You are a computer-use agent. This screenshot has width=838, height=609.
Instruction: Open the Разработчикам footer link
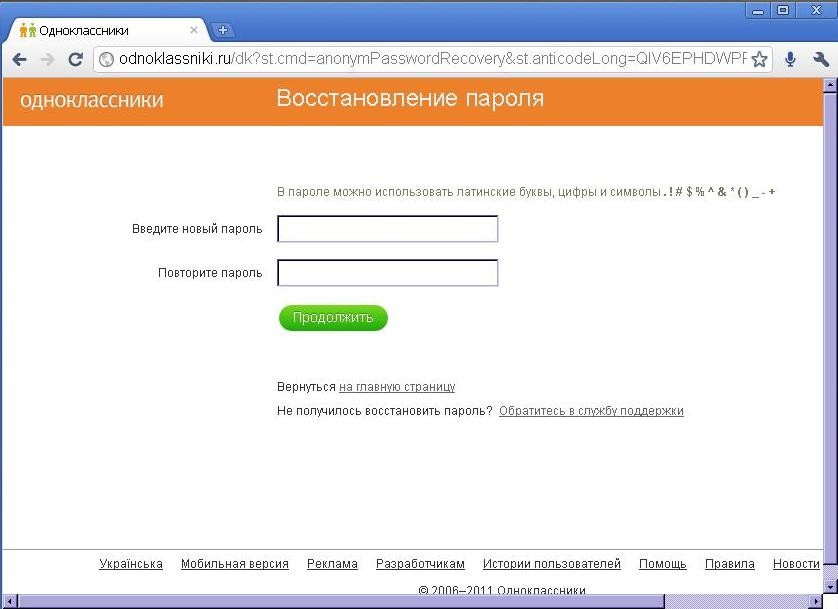pyautogui.click(x=420, y=564)
